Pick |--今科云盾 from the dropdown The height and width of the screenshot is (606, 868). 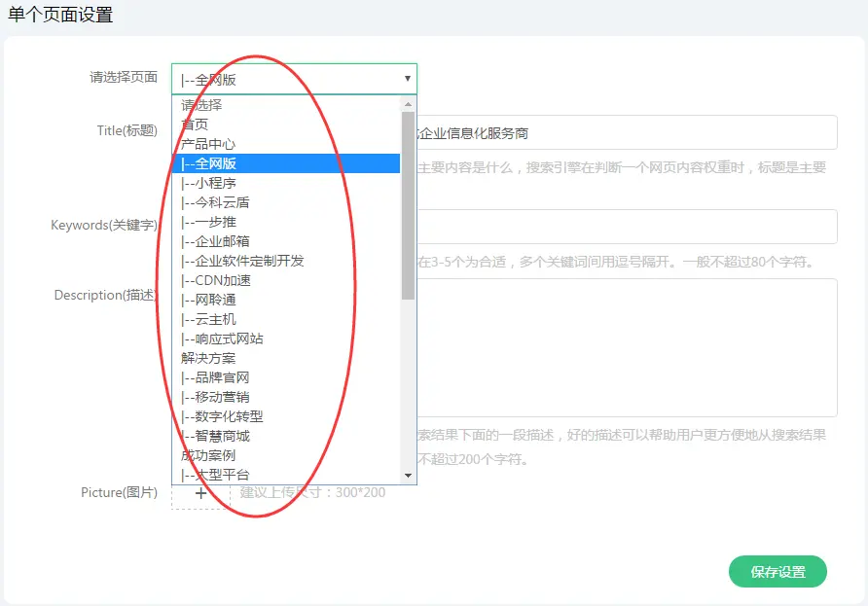tap(286, 202)
